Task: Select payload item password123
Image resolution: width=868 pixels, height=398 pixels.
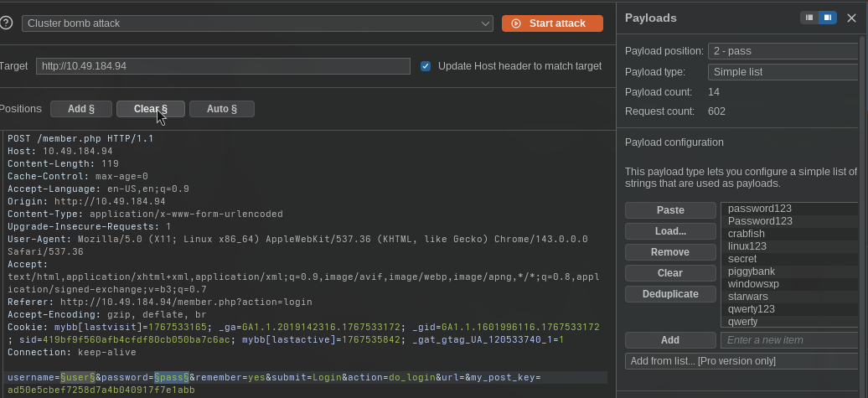Action: [x=790, y=209]
